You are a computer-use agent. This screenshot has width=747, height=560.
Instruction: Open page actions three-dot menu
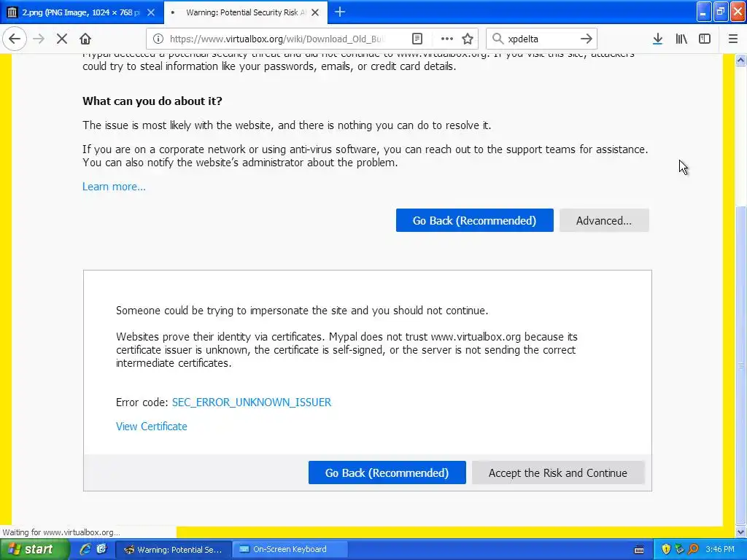click(447, 39)
